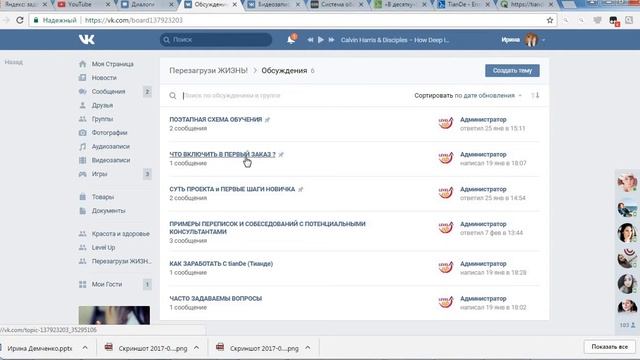Switch to the YouTube browser tab
The width and height of the screenshot is (640, 360).
click(80, 4)
